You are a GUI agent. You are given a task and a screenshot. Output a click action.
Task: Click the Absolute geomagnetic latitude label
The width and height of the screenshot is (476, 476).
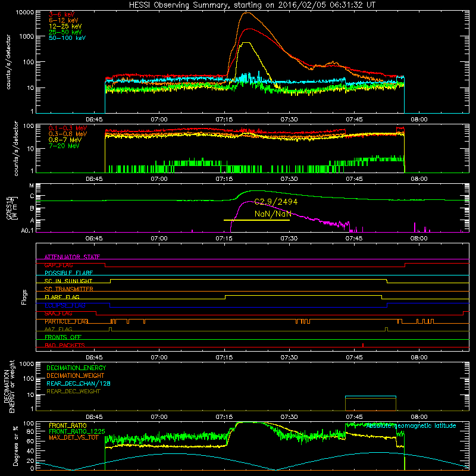411,425
